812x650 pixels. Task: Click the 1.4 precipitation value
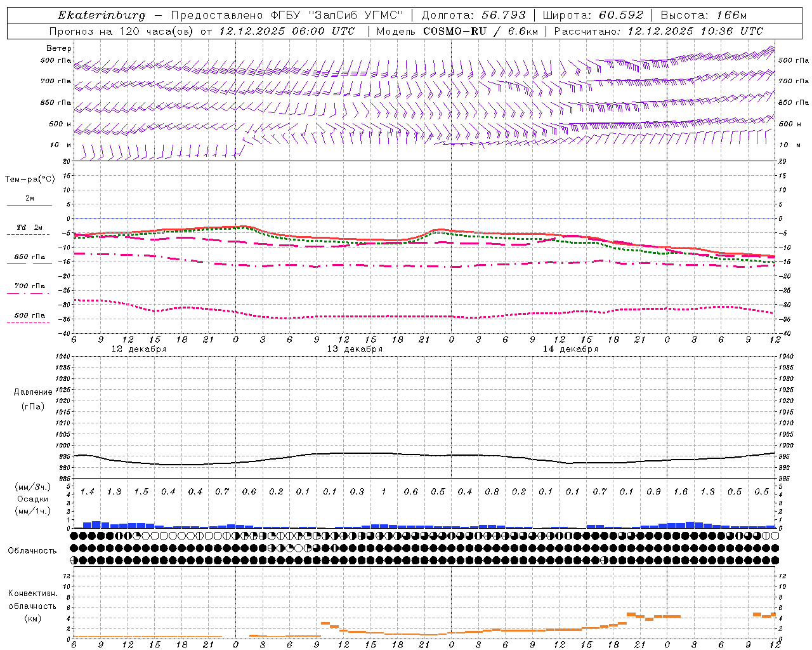(x=88, y=492)
